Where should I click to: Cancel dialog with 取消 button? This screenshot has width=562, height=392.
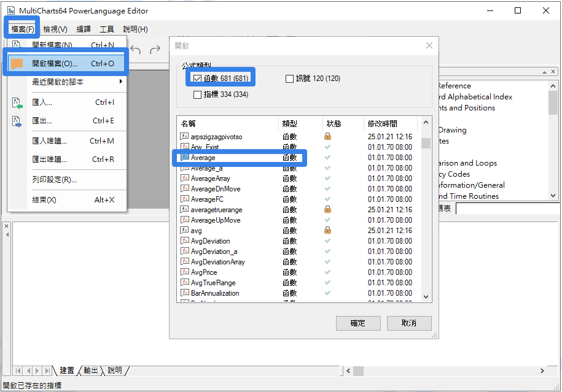pos(409,323)
